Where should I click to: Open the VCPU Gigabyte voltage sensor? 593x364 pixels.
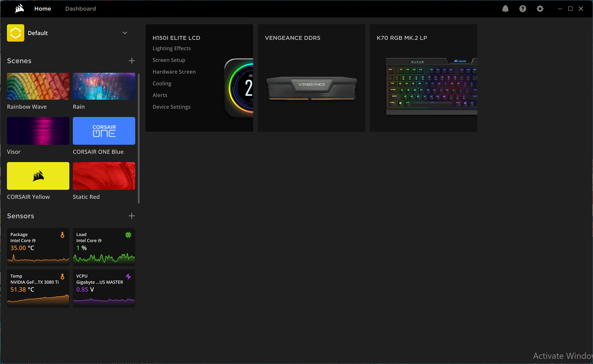pos(104,288)
